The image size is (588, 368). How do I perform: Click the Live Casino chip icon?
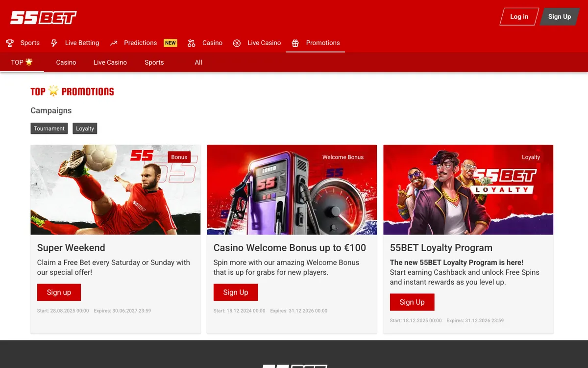[237, 43]
